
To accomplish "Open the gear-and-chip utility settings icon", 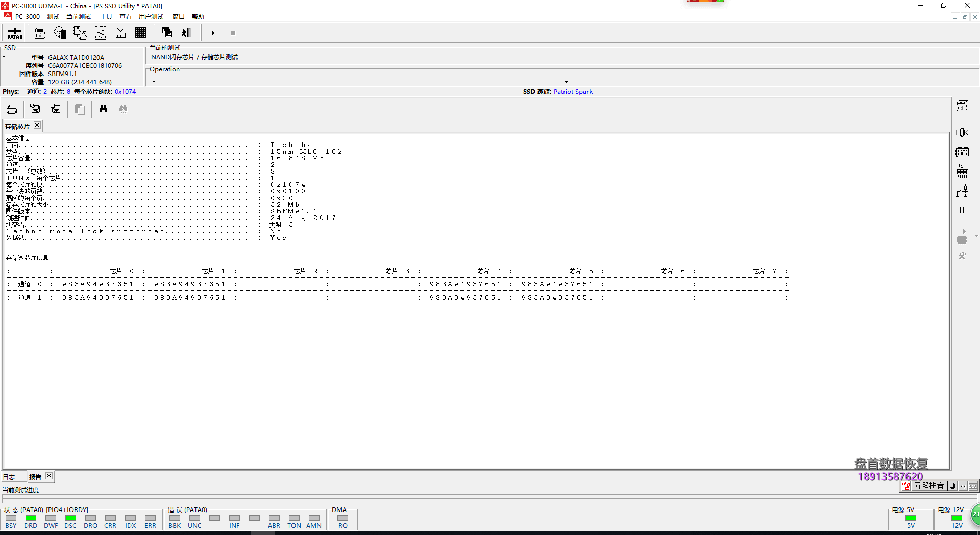I will 60,33.
